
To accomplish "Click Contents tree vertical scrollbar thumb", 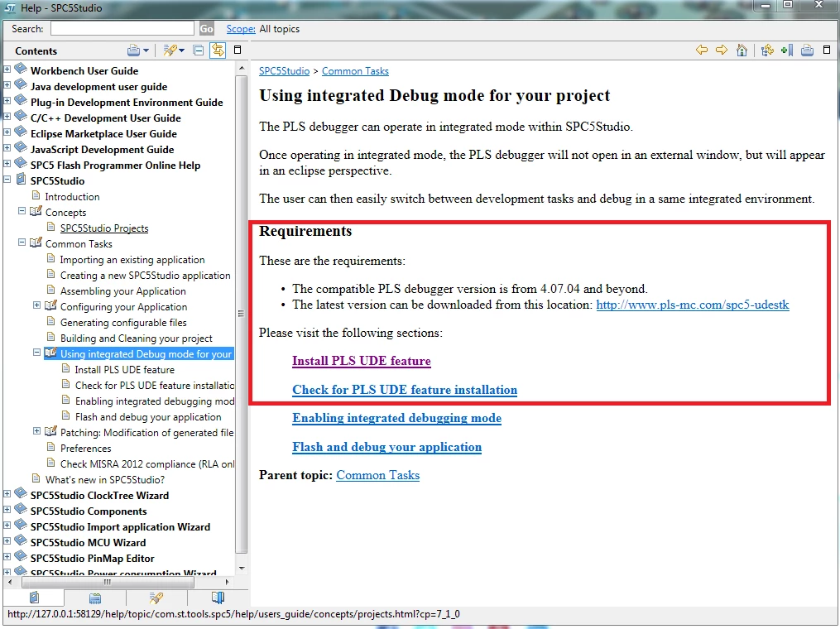I will click(x=241, y=314).
